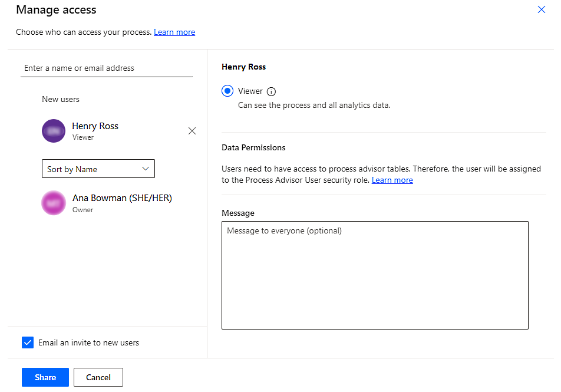Click the Cancel button

98,377
